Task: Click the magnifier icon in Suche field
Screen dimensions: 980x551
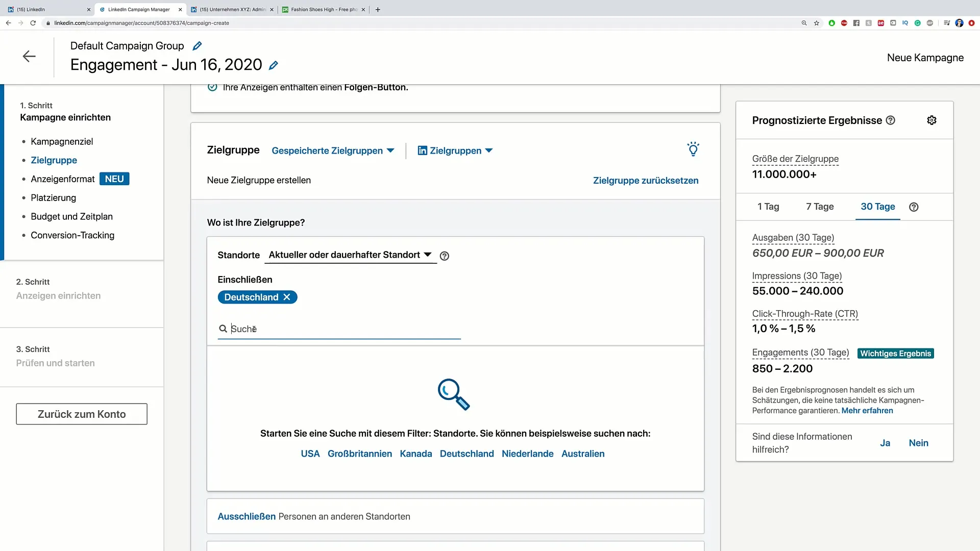Action: pos(223,329)
